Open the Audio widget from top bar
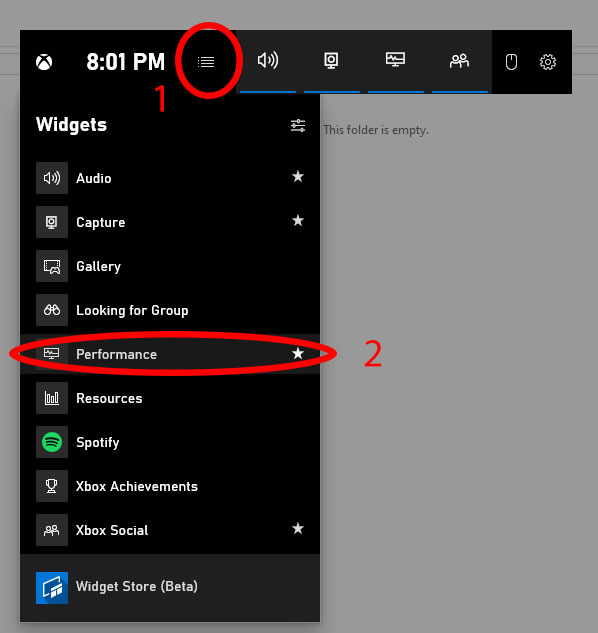The height and width of the screenshot is (633, 598). (268, 61)
